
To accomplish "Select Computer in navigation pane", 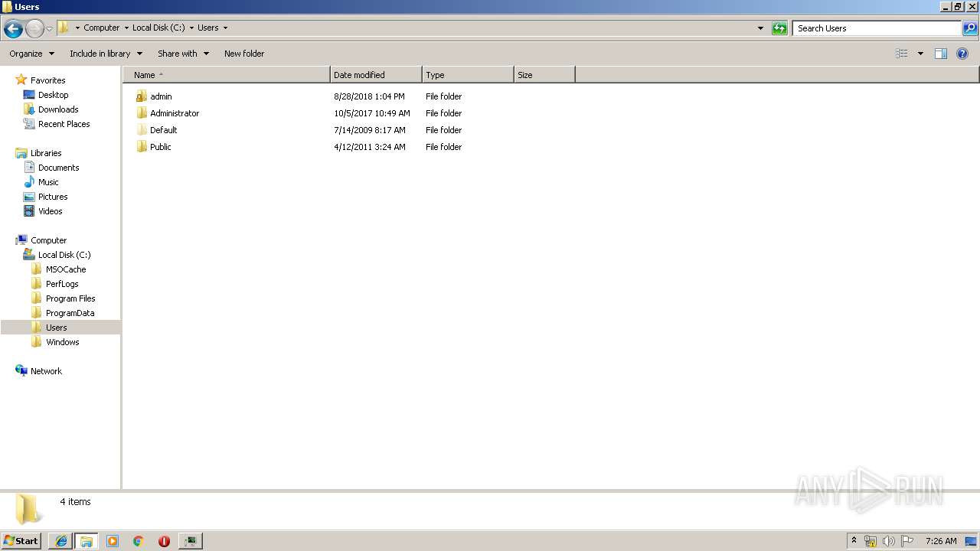I will (x=48, y=240).
